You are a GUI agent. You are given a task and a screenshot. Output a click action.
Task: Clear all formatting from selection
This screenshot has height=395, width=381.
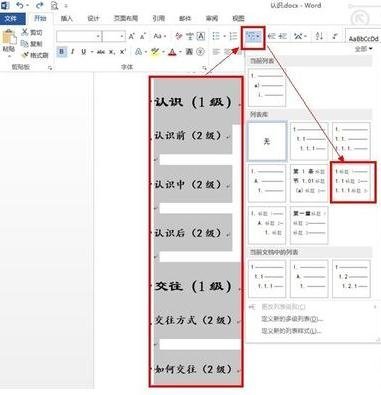179,36
